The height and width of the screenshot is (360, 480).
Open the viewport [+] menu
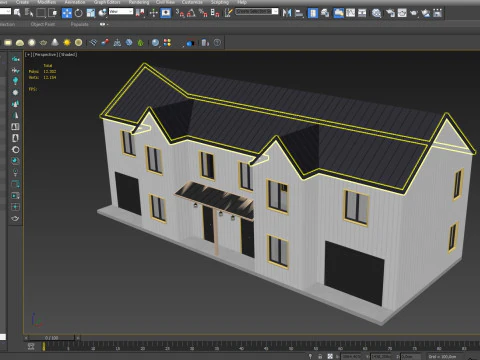click(x=28, y=54)
